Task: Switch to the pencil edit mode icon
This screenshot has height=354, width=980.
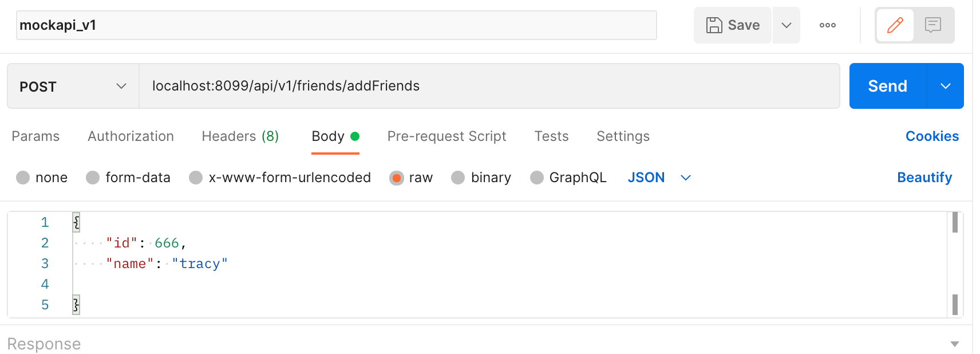Action: point(895,25)
